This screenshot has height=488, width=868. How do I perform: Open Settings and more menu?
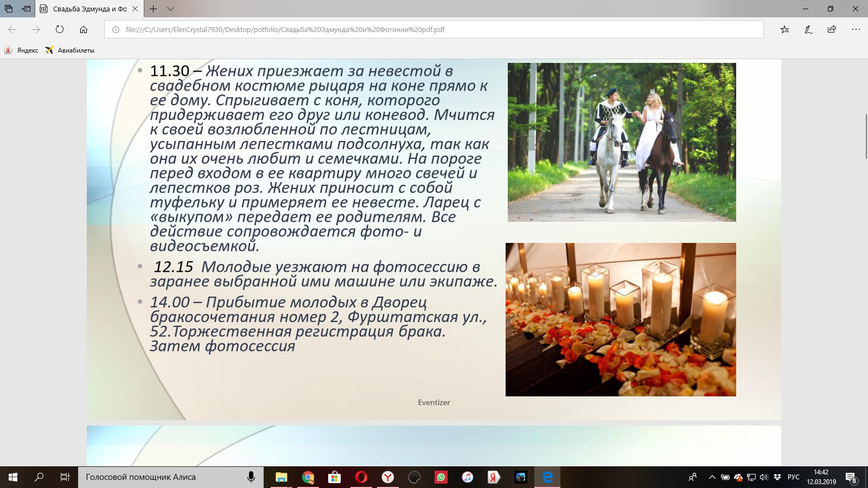(856, 29)
